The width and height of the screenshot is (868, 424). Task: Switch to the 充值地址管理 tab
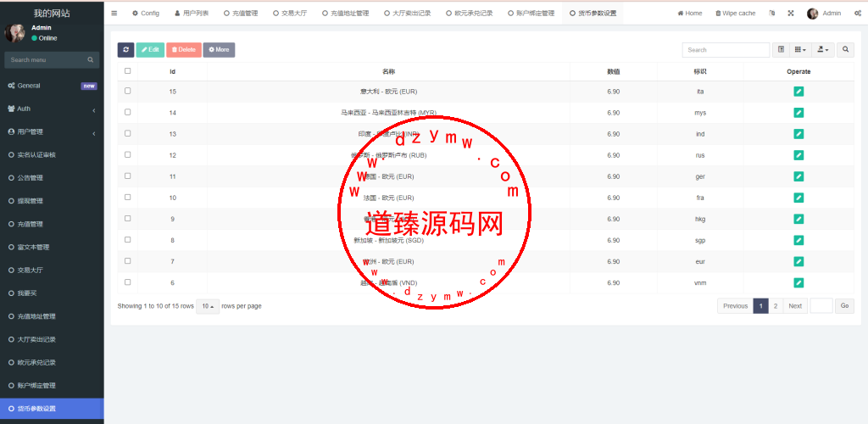pyautogui.click(x=346, y=14)
